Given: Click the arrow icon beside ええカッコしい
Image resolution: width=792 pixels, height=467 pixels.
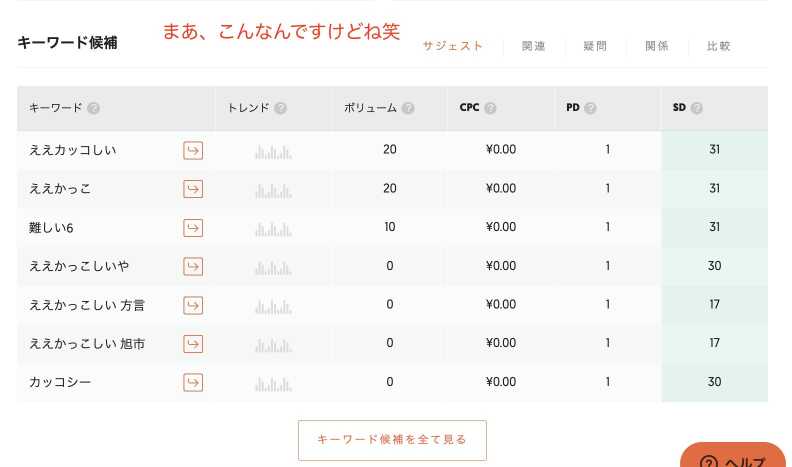Looking at the screenshot, I should [x=193, y=150].
